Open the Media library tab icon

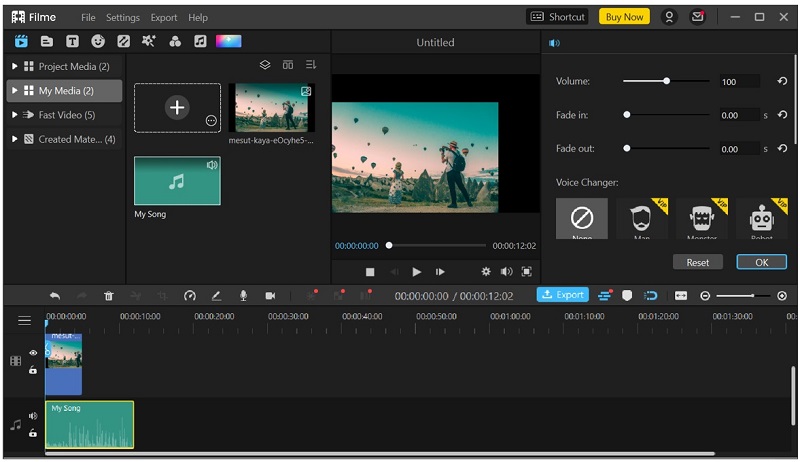[x=21, y=41]
